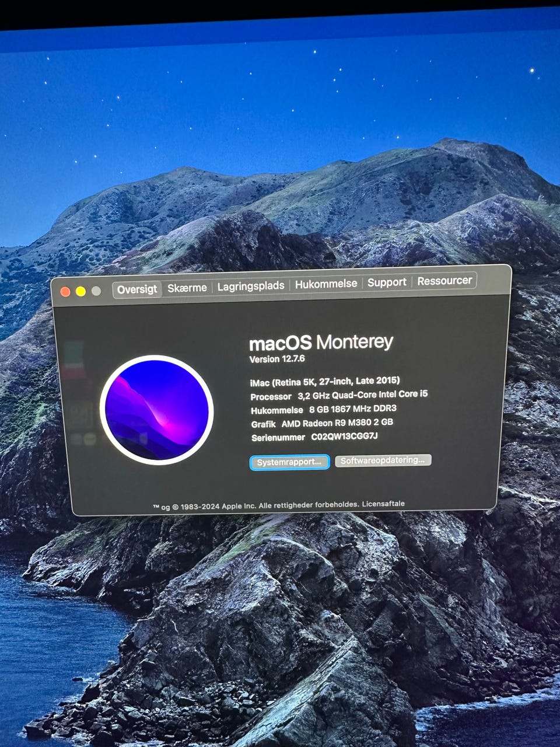
Task: Click the Grafik label
Action: 263,424
